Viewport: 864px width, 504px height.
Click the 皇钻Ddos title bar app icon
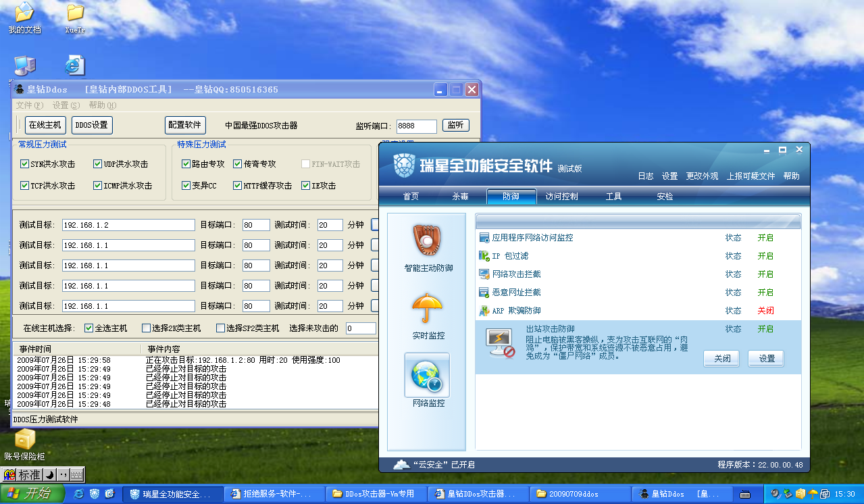tap(20, 89)
